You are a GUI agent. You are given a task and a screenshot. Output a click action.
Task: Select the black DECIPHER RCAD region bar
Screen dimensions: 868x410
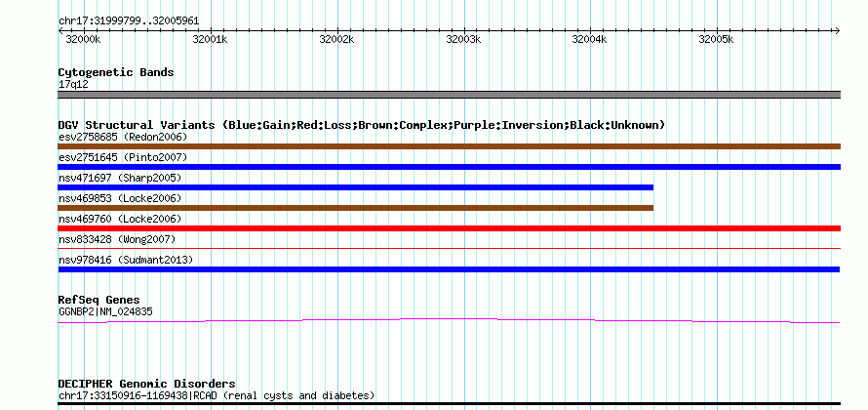[x=449, y=404]
